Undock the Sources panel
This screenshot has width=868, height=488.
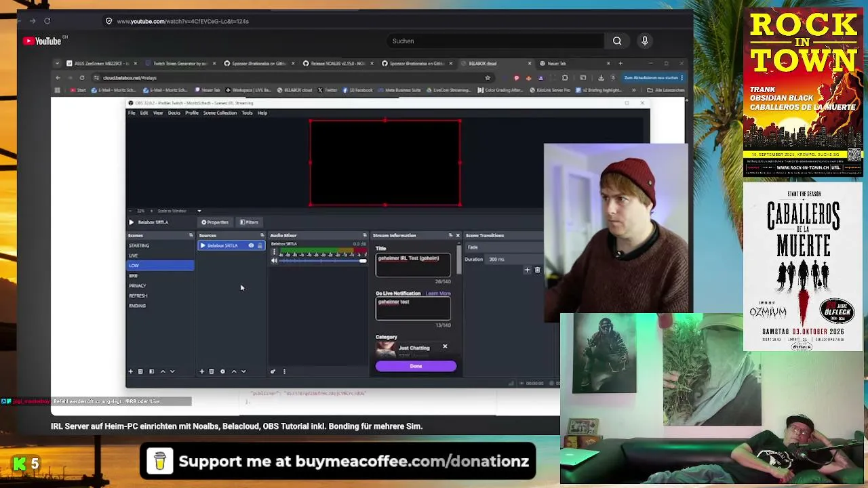coord(262,235)
